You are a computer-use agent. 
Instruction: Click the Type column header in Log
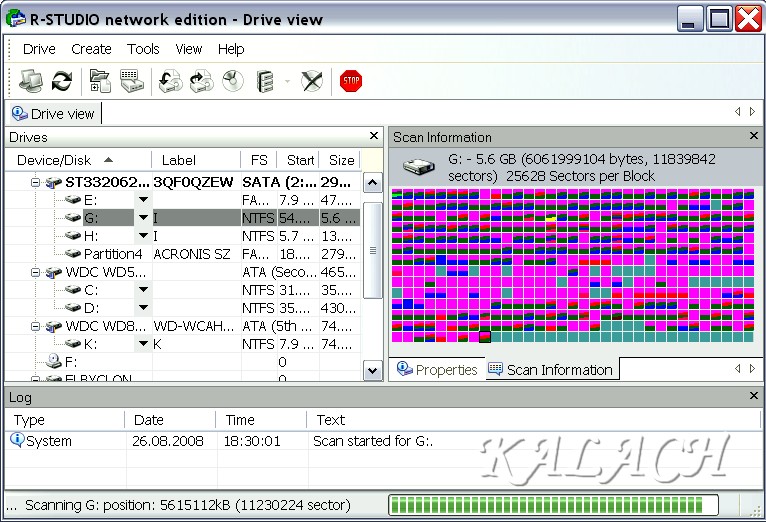[64, 419]
